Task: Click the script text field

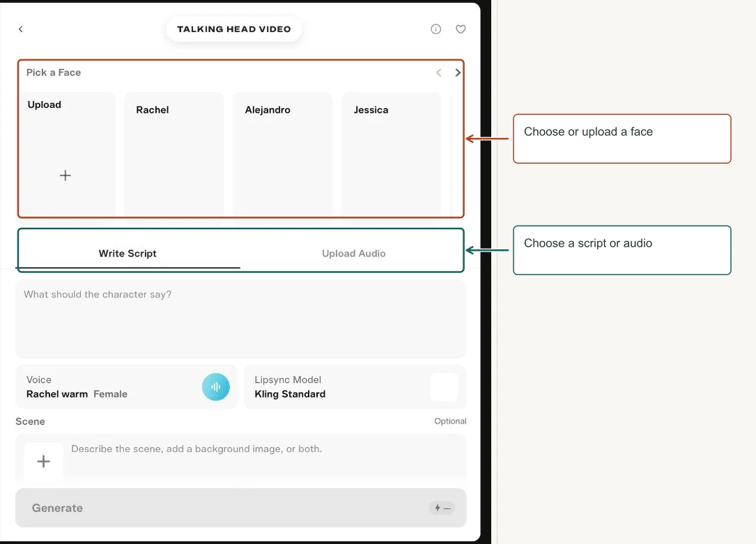Action: coord(240,319)
